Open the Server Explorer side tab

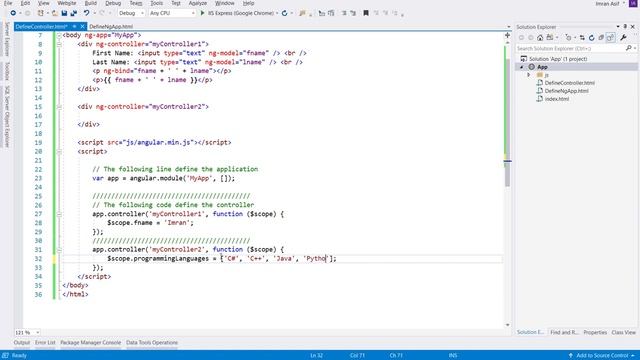7,39
